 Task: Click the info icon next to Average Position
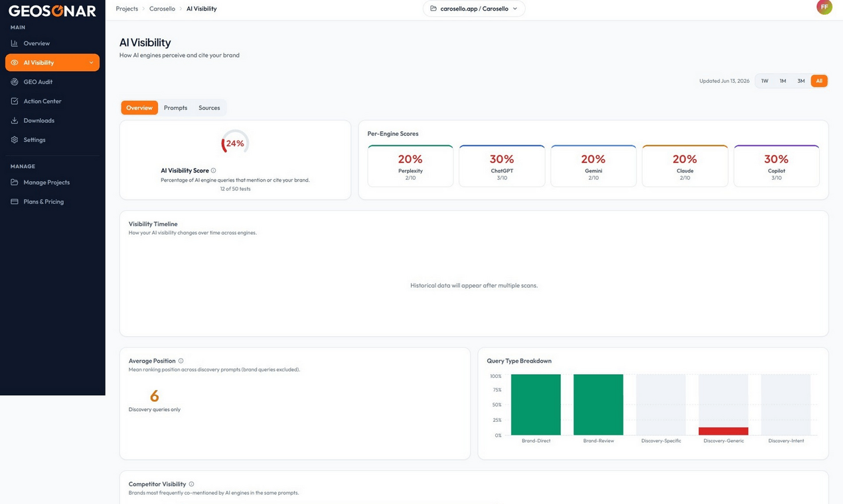[x=181, y=361]
